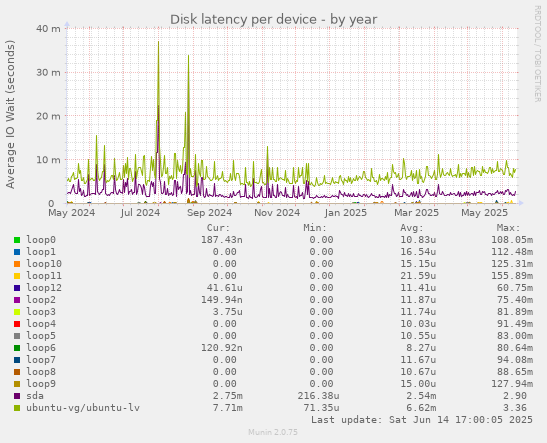Click the 'loop9' legend label
Screen dimensions: 547x443
click(x=41, y=384)
